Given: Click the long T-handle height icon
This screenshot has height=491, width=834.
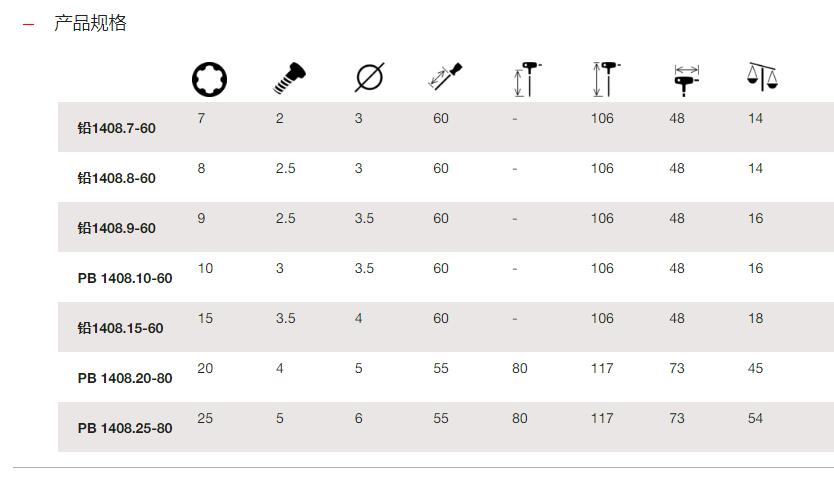Looking at the screenshot, I should click(x=606, y=79).
